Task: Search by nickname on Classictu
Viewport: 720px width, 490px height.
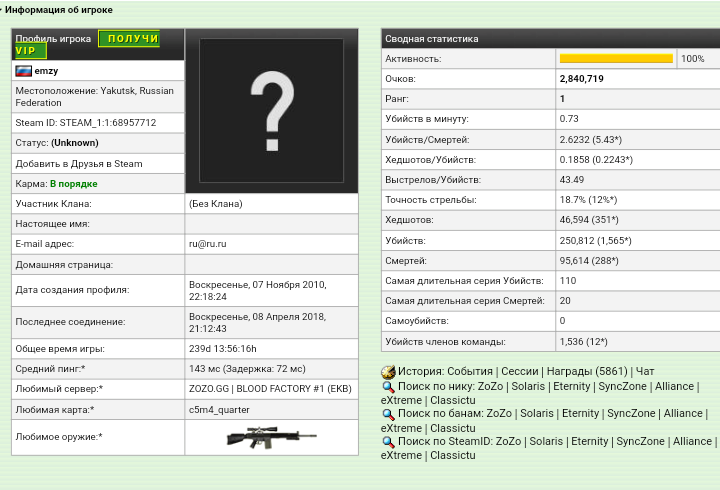Action: (453, 400)
